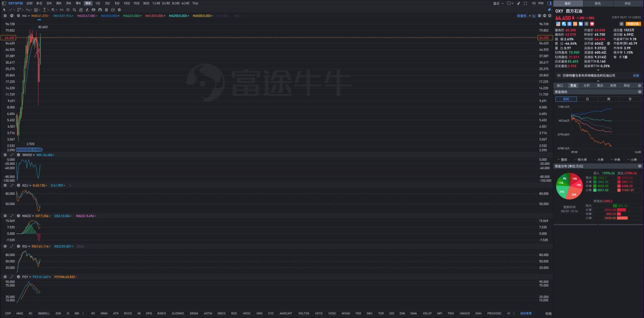Click the red heart favorite icon
This screenshot has height=318, width=644.
(592, 24)
